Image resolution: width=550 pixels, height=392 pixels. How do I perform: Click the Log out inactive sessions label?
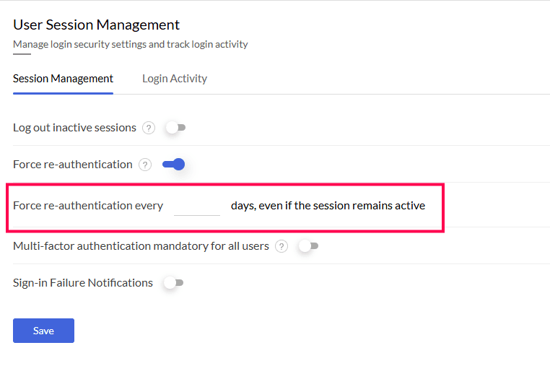click(74, 128)
